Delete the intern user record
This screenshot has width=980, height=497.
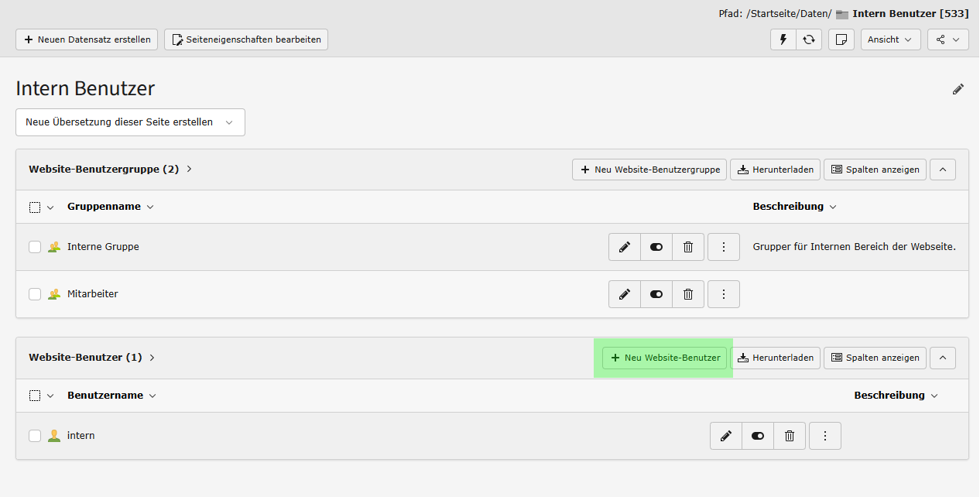(x=790, y=436)
